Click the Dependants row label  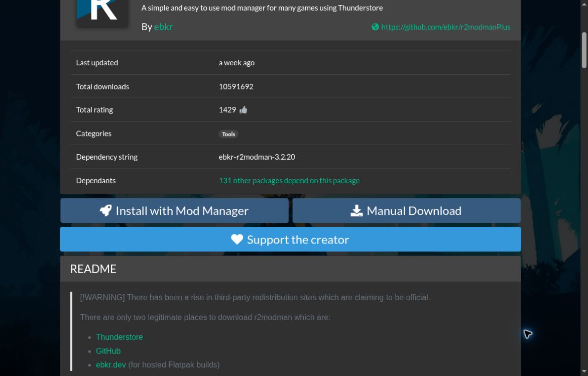pyautogui.click(x=96, y=181)
